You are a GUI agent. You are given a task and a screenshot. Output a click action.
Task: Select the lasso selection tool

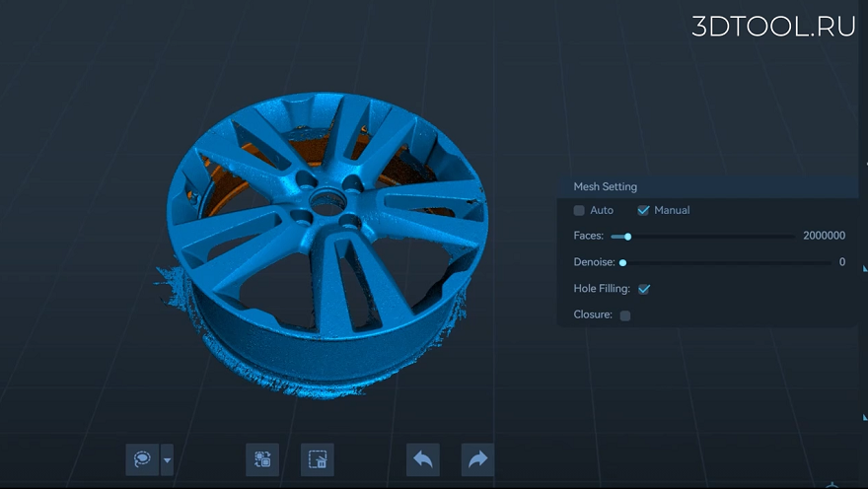click(x=142, y=459)
